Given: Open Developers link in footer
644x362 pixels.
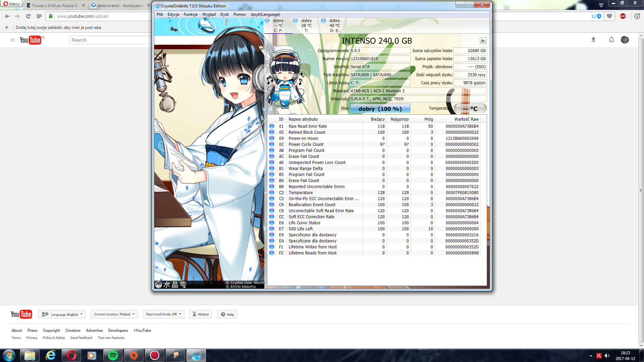Looking at the screenshot, I should (x=118, y=330).
